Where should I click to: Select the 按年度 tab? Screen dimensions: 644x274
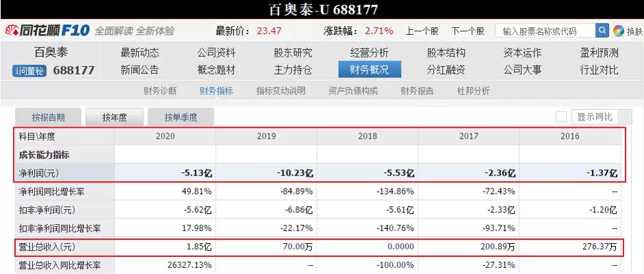tap(114, 118)
